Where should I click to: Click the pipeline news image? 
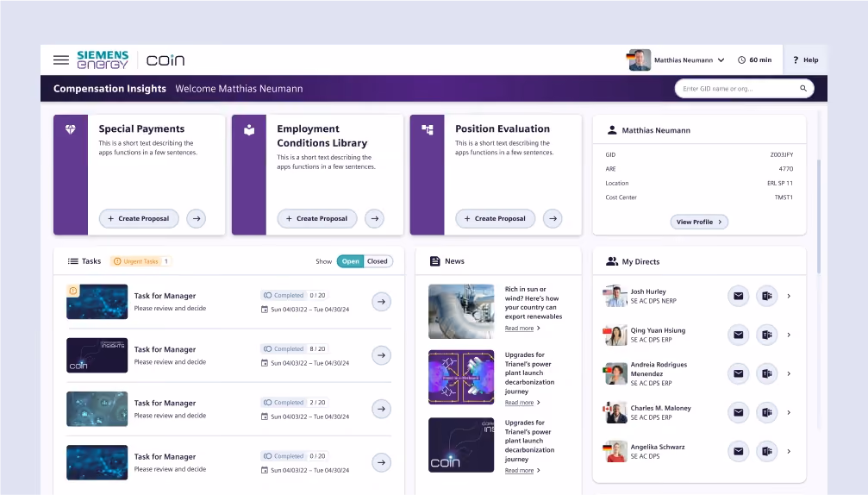[x=461, y=311]
